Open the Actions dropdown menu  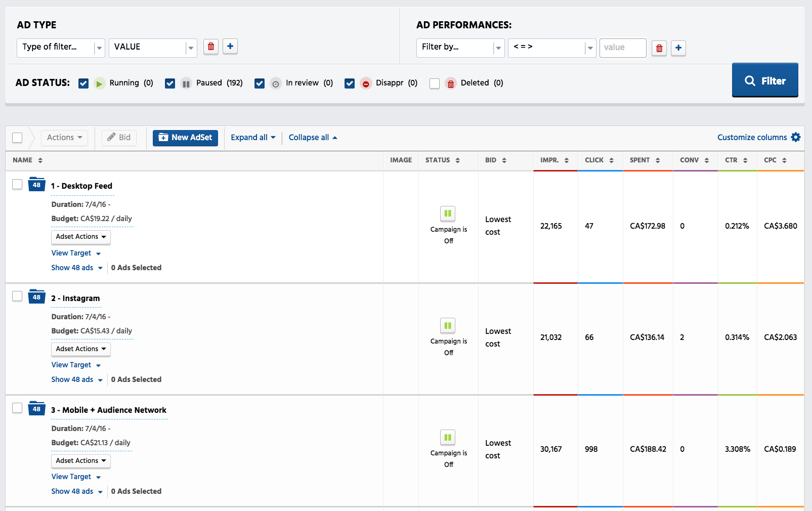64,138
